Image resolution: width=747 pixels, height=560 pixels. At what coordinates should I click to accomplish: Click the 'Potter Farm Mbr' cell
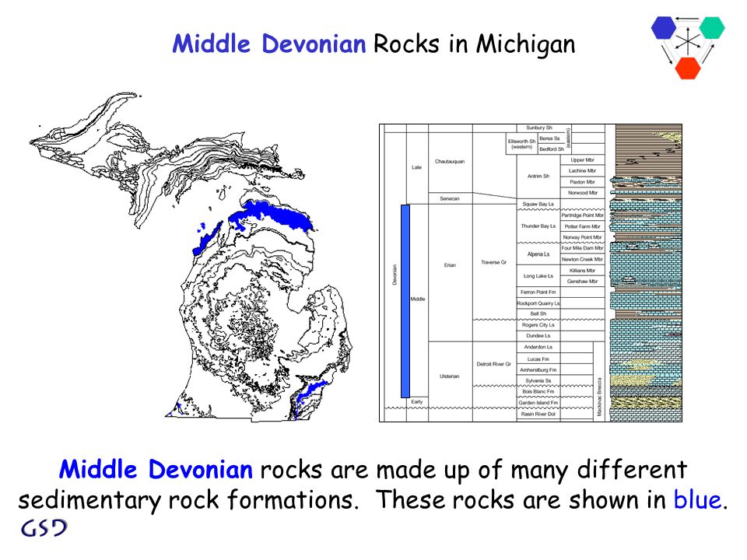[582, 226]
